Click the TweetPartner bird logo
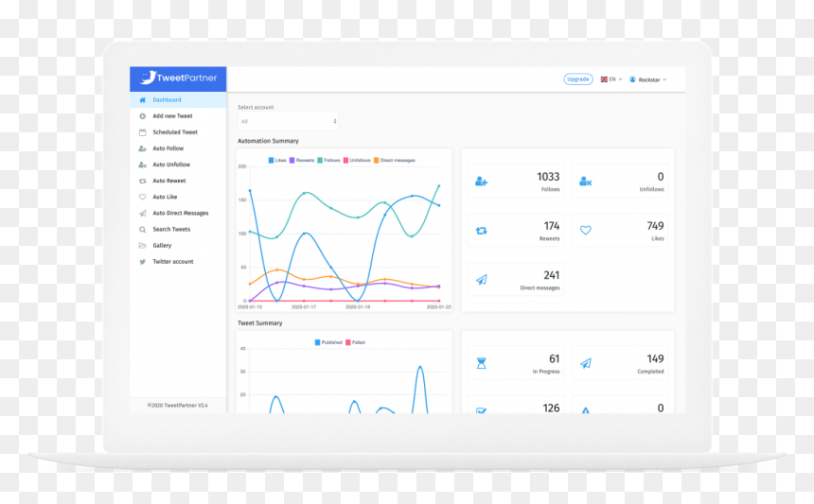Viewport: 814px width, 504px height. (x=148, y=78)
